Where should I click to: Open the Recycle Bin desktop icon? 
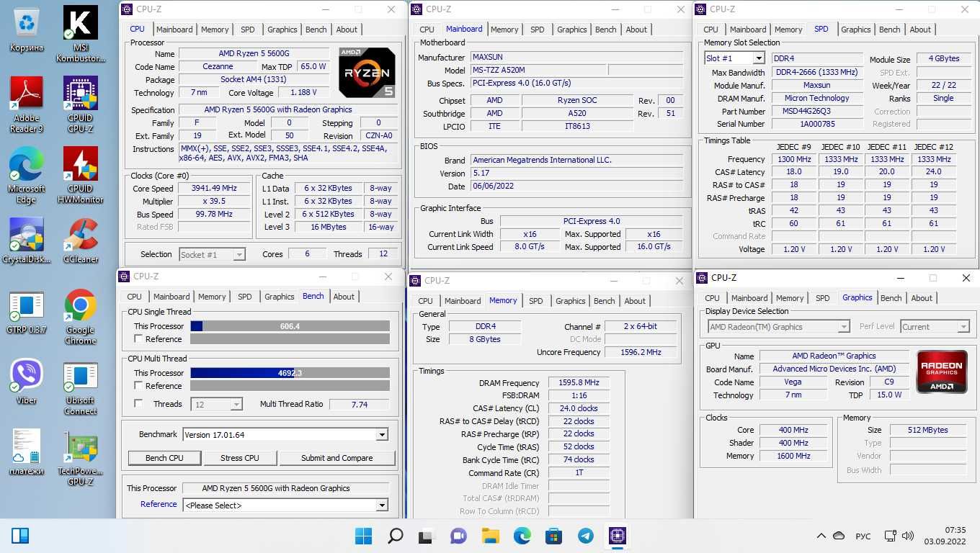[x=27, y=29]
